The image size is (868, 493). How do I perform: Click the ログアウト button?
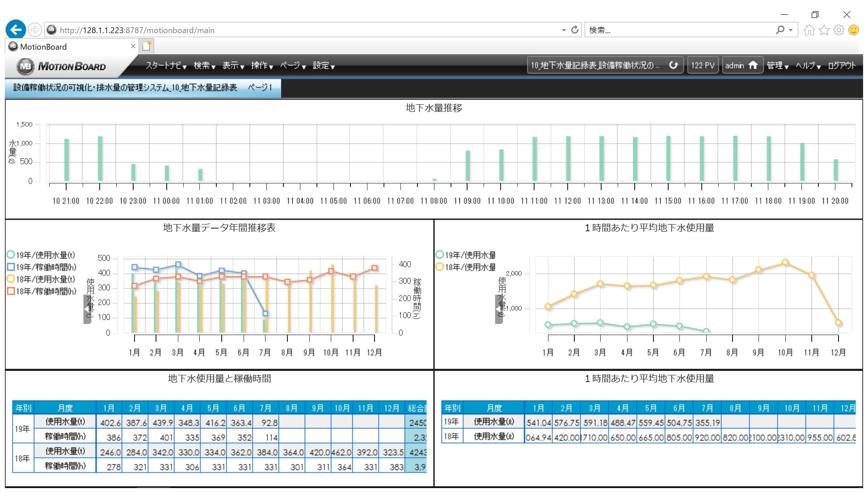(x=841, y=66)
